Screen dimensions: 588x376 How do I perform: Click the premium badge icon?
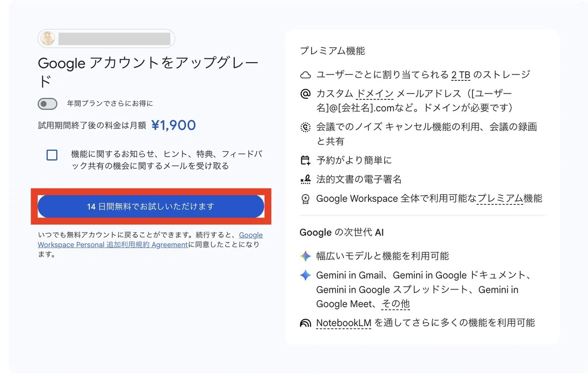click(x=305, y=198)
